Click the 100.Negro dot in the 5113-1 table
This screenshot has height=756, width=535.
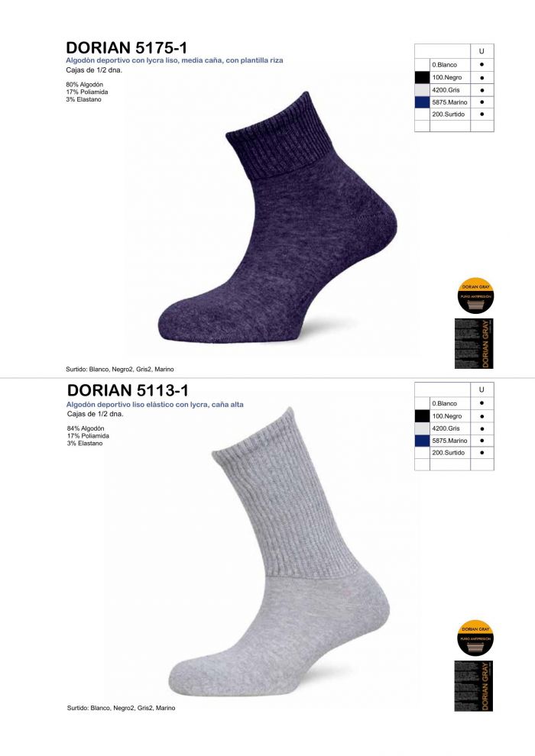482,416
